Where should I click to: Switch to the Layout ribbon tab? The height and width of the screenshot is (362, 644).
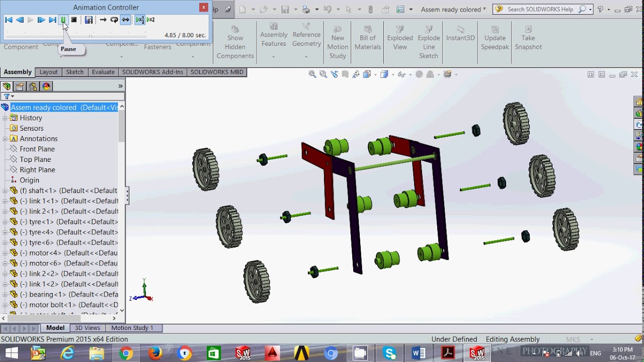(49, 72)
